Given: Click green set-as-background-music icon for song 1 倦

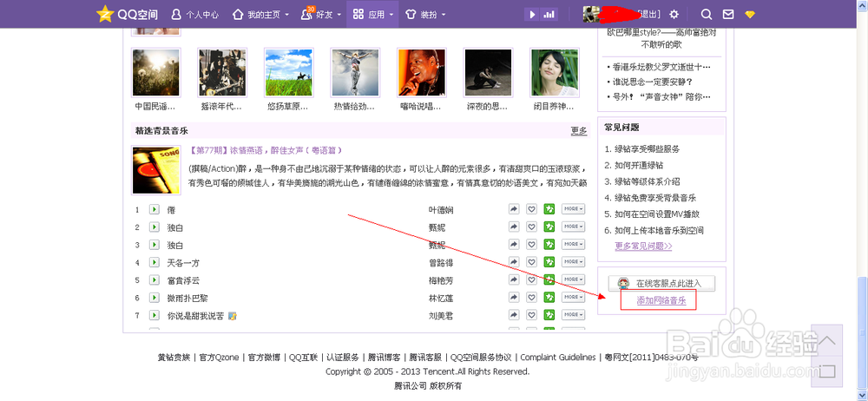Looking at the screenshot, I should point(549,209).
